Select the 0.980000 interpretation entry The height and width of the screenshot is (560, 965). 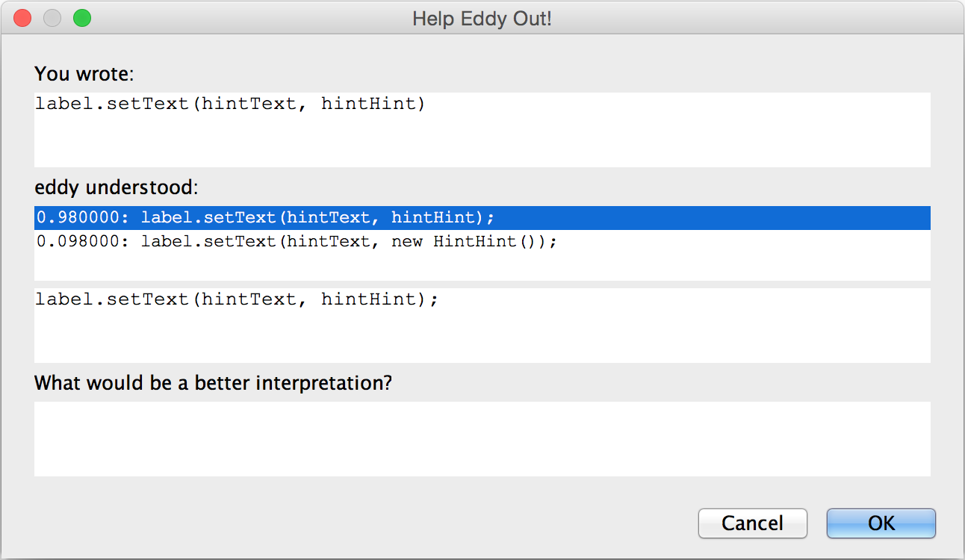(x=482, y=218)
